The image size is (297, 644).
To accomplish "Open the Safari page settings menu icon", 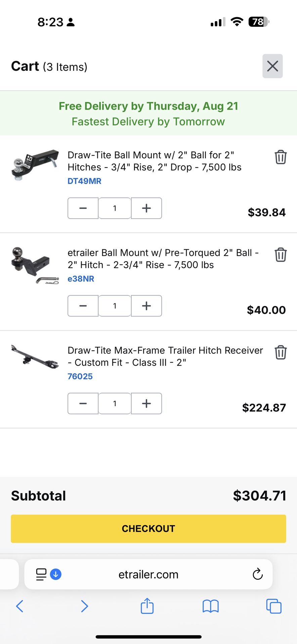I will 41,574.
